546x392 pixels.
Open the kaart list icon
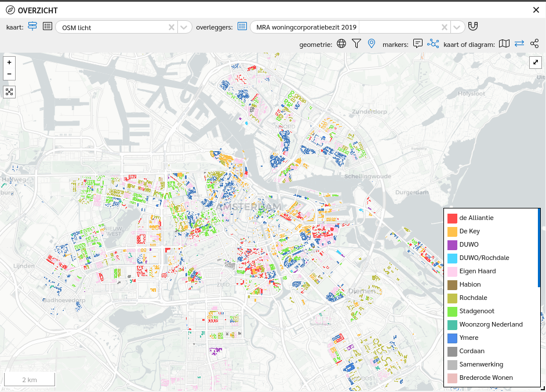(48, 27)
